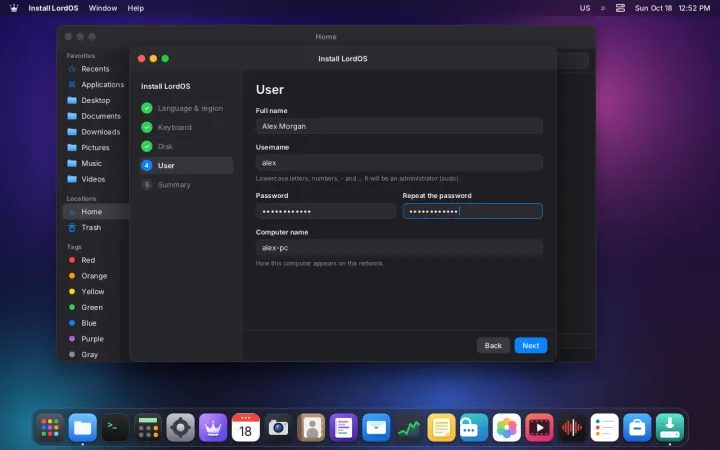Select the User step in sidebar
The image size is (720, 450).
[x=186, y=165]
